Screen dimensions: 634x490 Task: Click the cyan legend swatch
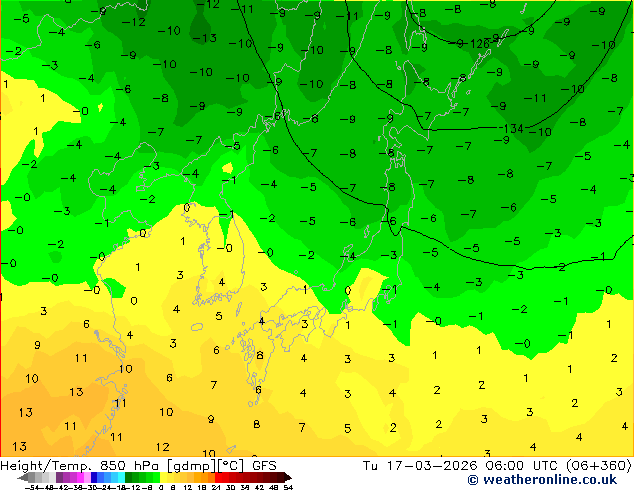pos(122,478)
